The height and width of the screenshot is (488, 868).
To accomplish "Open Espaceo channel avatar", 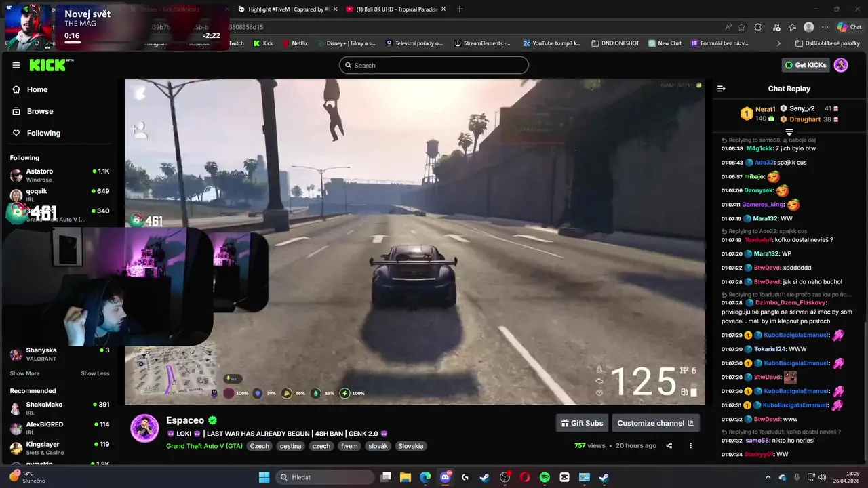I will pyautogui.click(x=144, y=428).
